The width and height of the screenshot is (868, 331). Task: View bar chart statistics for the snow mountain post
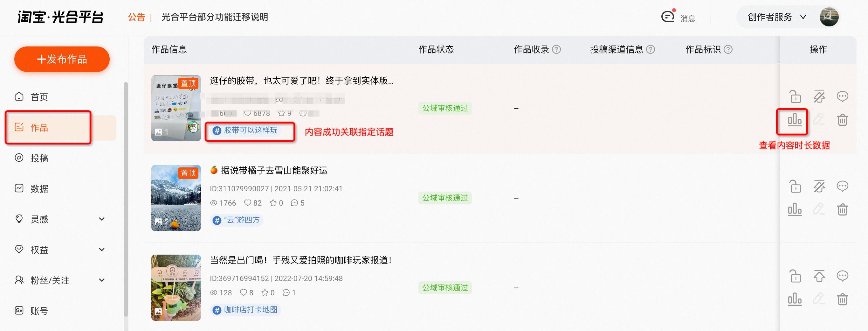tap(795, 209)
